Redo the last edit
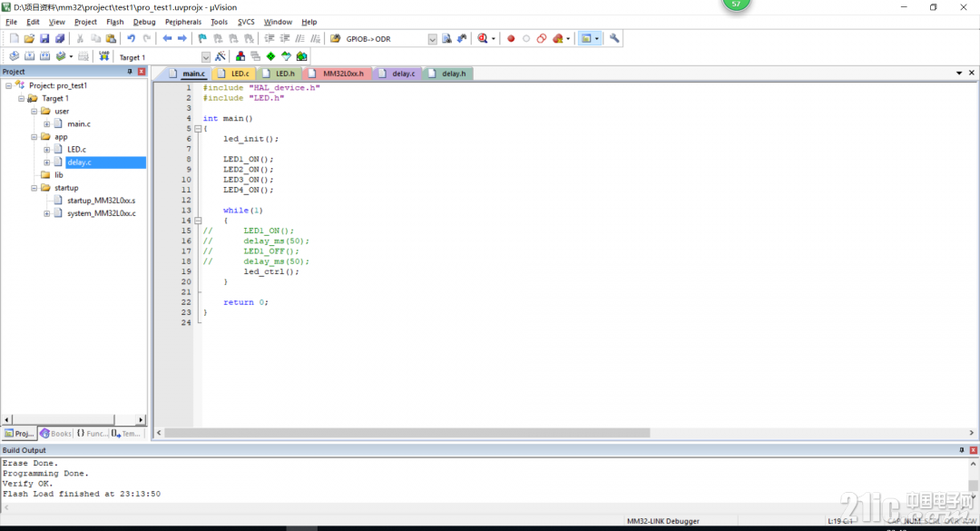This screenshot has height=531, width=980. [147, 39]
